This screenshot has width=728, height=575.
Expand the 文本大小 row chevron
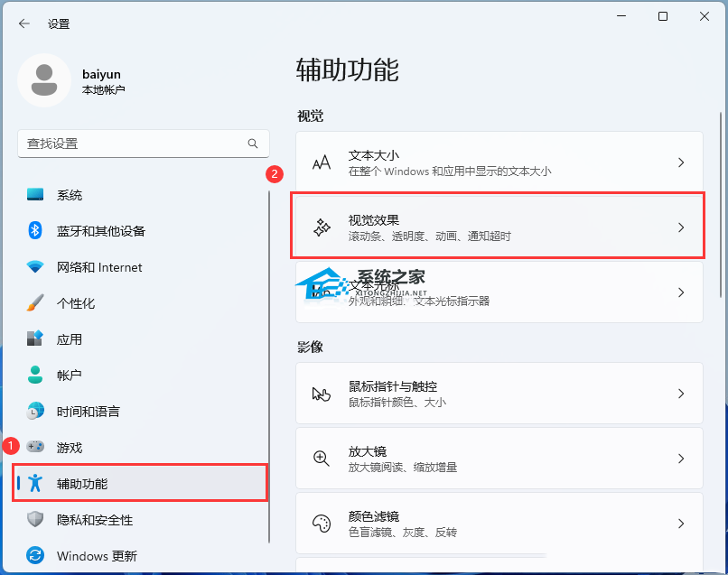[681, 162]
